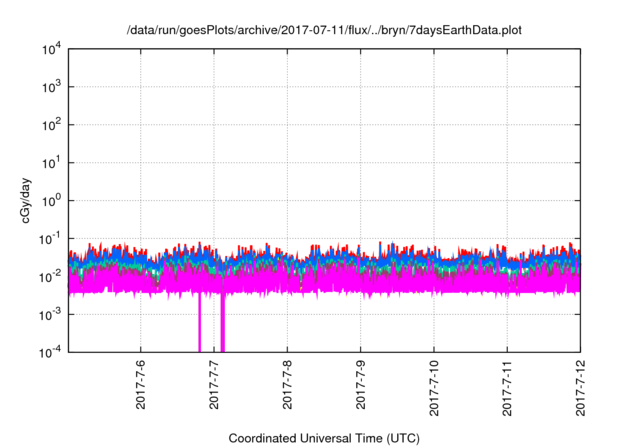Click the Coordinated Universal Time (UTC) axis label
Screen dimensions: 640x448
[324, 438]
